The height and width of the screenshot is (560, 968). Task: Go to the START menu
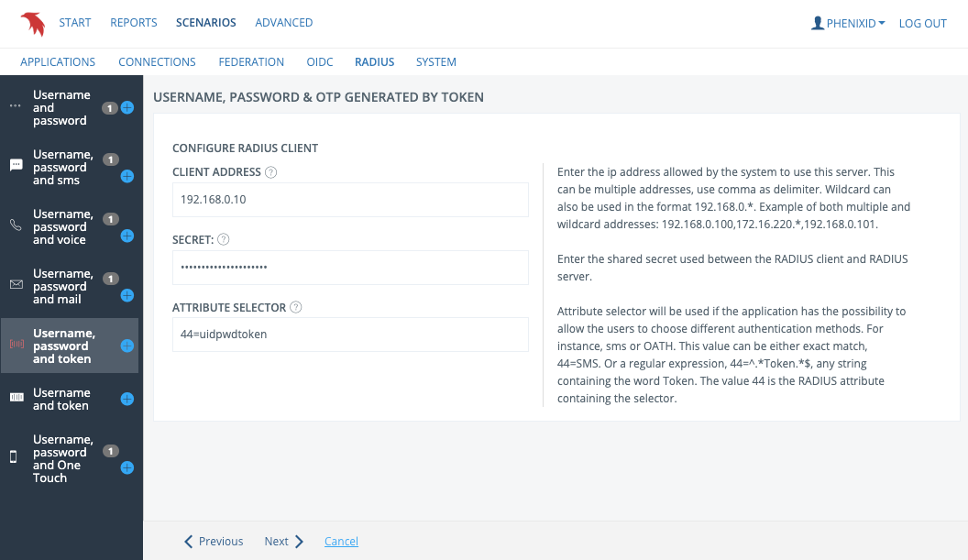[74, 23]
